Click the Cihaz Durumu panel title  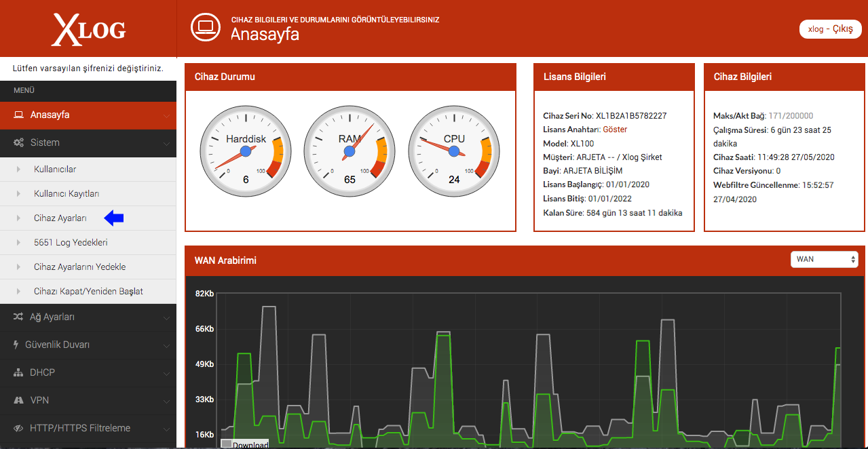click(225, 77)
